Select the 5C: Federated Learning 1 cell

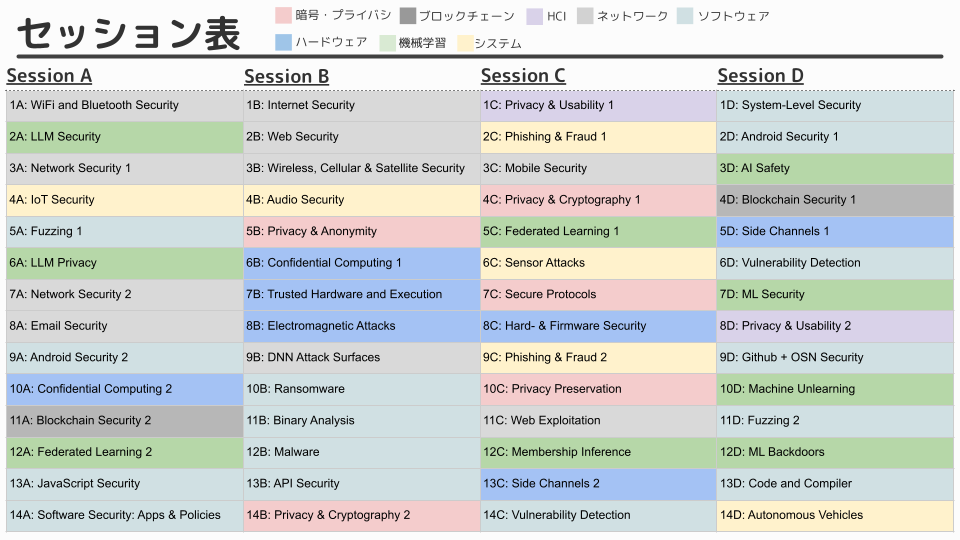point(599,231)
